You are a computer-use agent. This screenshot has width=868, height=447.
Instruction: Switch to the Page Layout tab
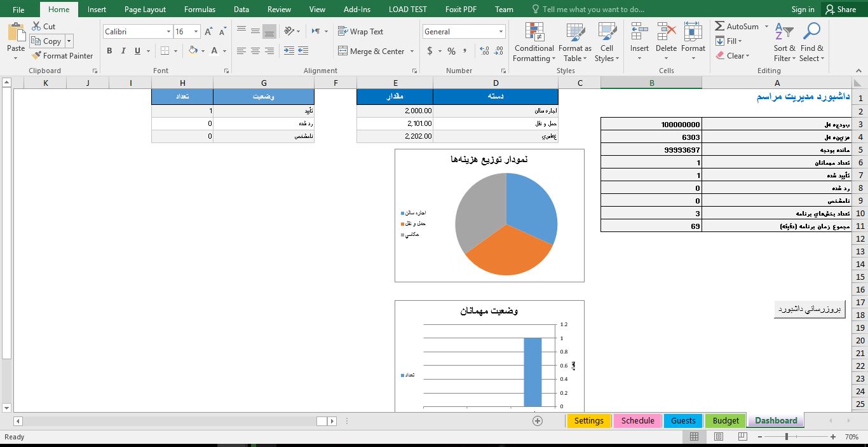point(145,10)
